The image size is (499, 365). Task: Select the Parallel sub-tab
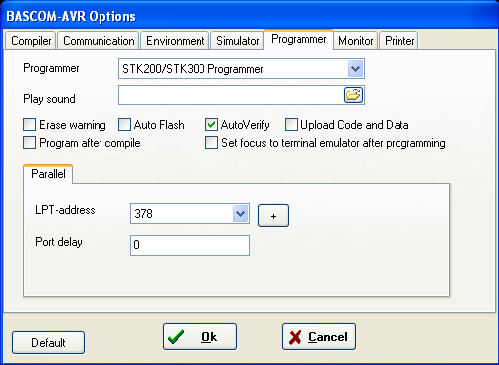point(48,174)
